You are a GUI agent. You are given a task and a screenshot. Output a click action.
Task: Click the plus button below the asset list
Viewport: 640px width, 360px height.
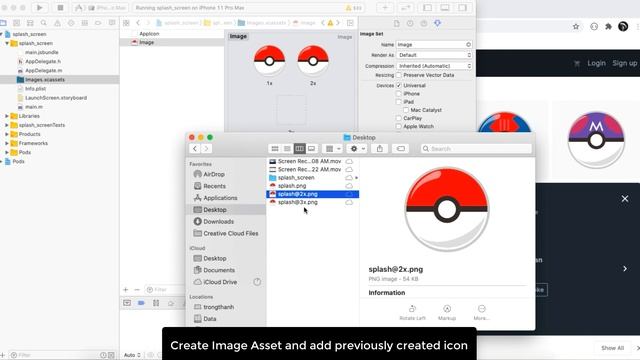click(126, 290)
